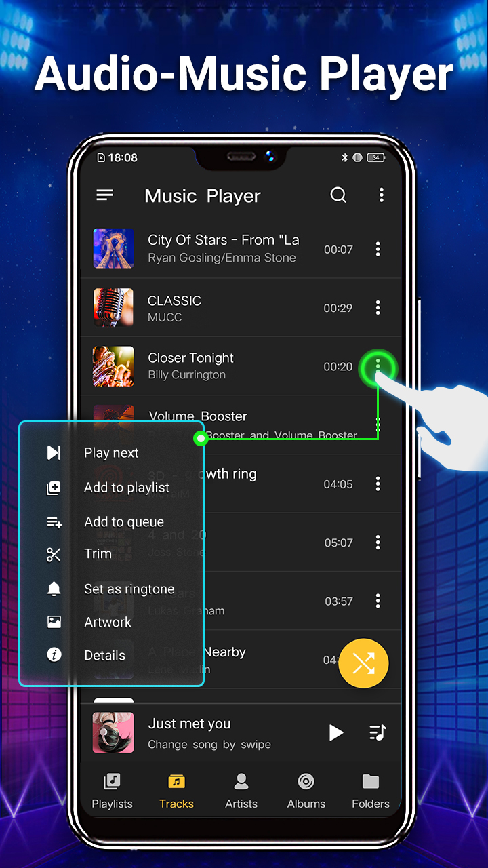This screenshot has height=868, width=488.
Task: Go to the Albums tab
Action: (x=306, y=791)
